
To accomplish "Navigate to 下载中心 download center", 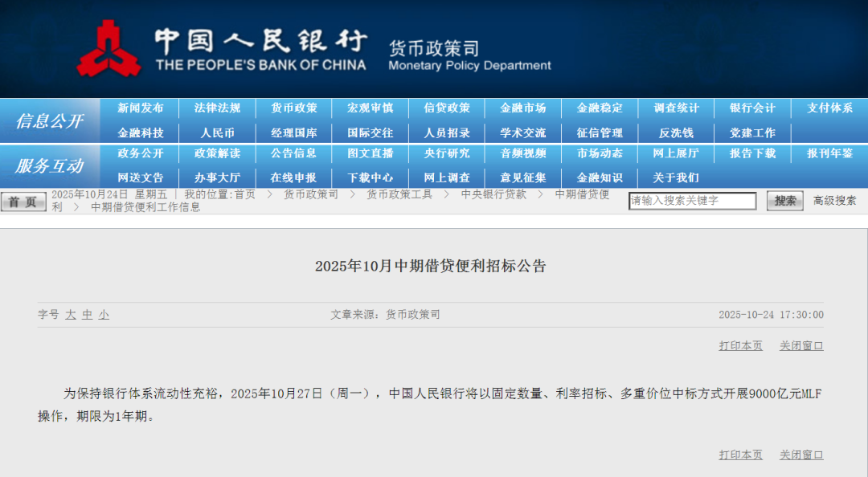I will (x=370, y=177).
